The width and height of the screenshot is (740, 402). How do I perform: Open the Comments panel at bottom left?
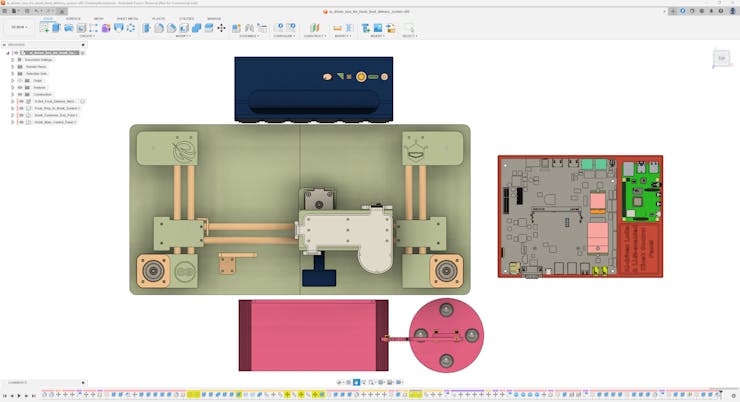pos(18,382)
